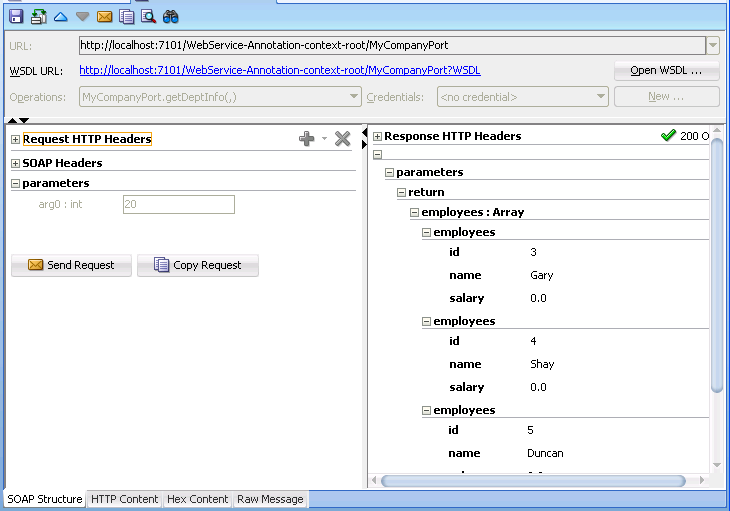Switch to Raw Message tab
This screenshot has height=511, width=730.
(270, 499)
